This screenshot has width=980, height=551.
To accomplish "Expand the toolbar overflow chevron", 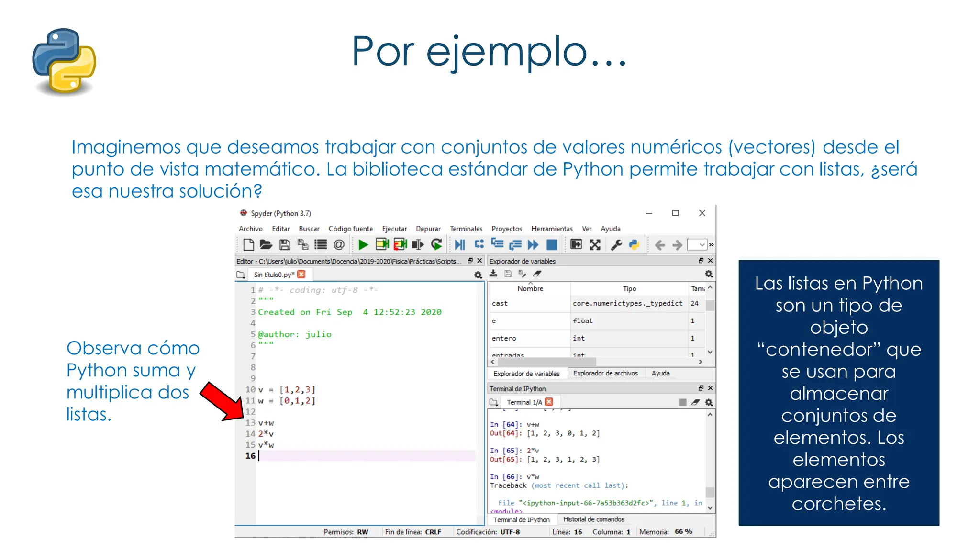I will pyautogui.click(x=712, y=245).
